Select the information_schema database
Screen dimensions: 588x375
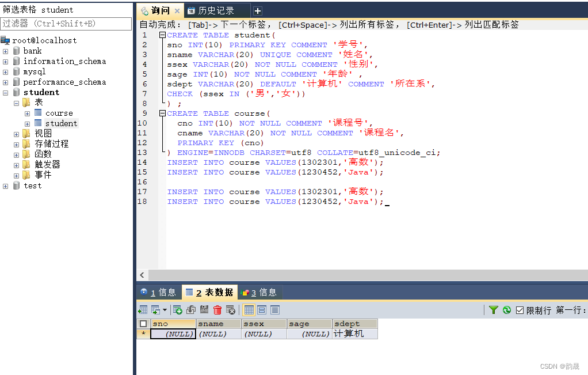point(64,61)
